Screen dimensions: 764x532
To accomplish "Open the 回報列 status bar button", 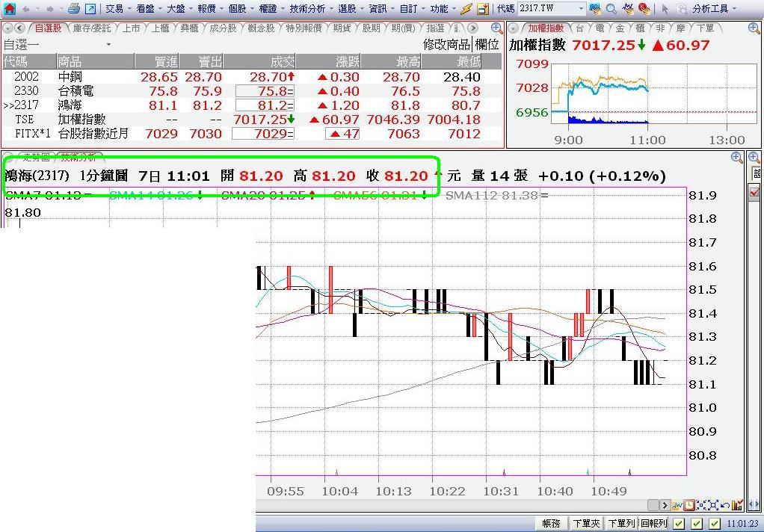I will (x=653, y=524).
